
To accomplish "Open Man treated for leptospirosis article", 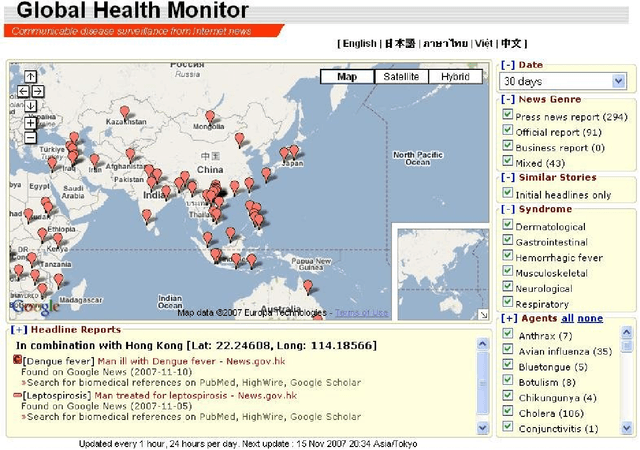I will [196, 395].
